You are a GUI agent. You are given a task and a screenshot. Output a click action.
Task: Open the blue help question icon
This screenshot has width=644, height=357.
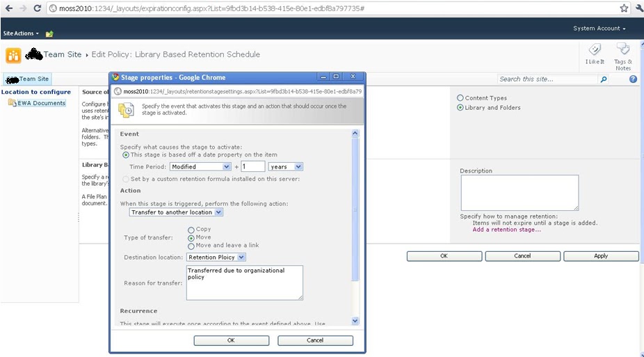click(x=633, y=79)
